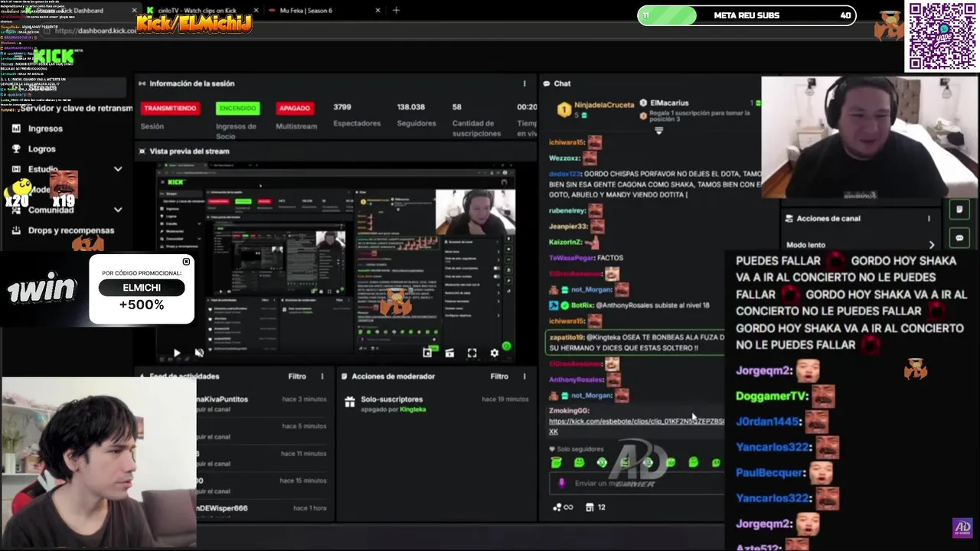Image resolution: width=980 pixels, height=551 pixels.
Task: Open Acciones de canal three-dot menu
Action: pos(929,218)
